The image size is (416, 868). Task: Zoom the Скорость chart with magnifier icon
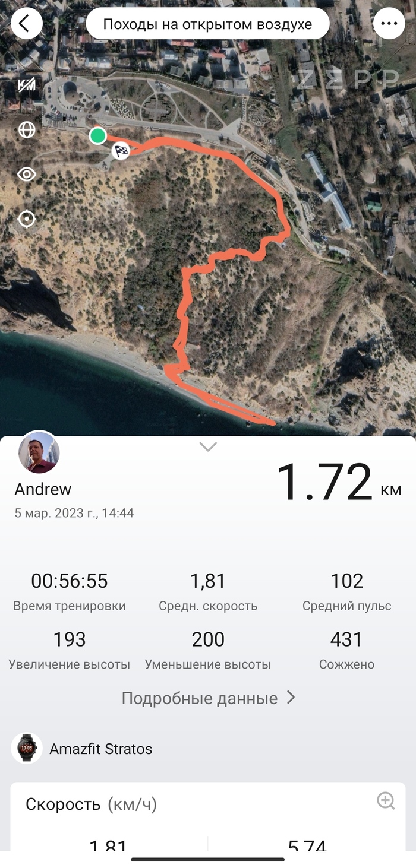coord(386,801)
